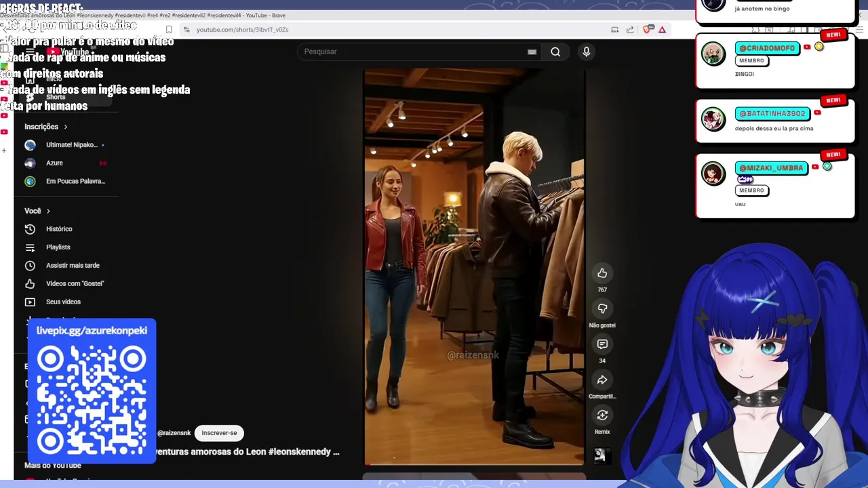Click the livepix QR code
This screenshot has height=488, width=868.
(92, 401)
